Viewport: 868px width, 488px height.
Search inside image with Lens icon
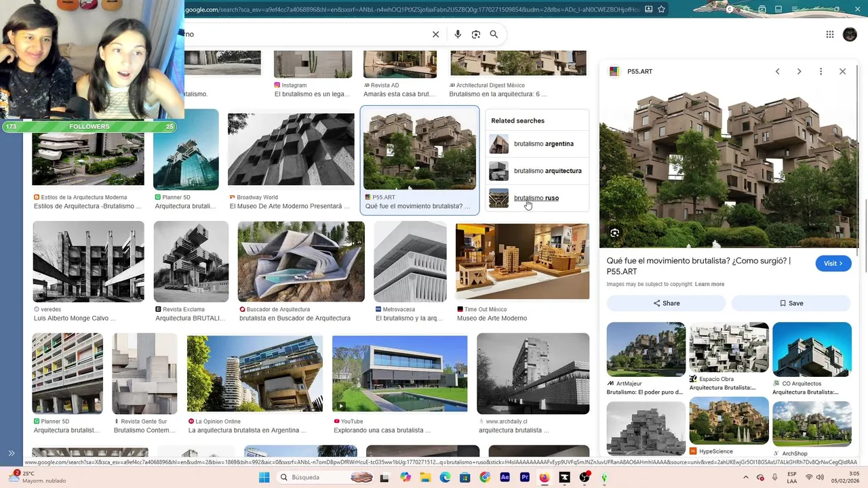coord(614,233)
